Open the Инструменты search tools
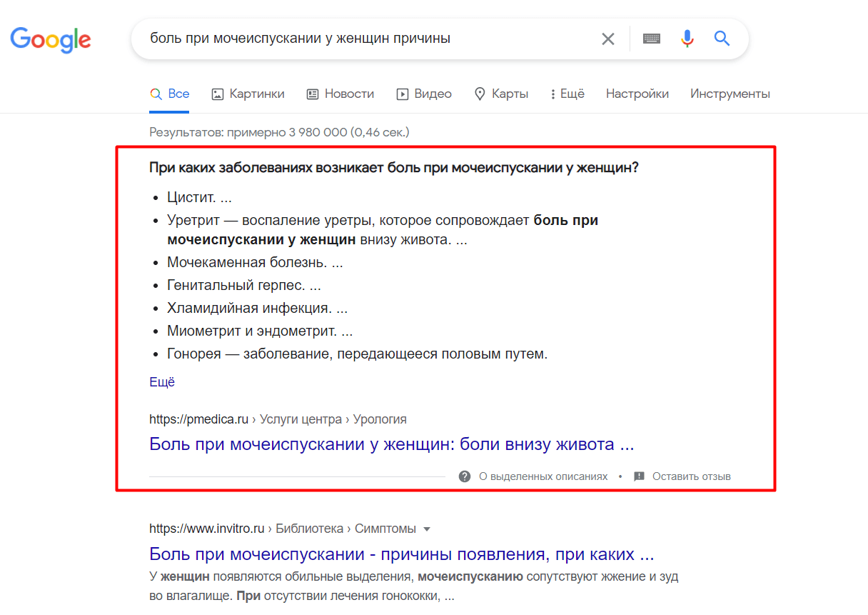Viewport: 868px width, 615px height. point(730,94)
